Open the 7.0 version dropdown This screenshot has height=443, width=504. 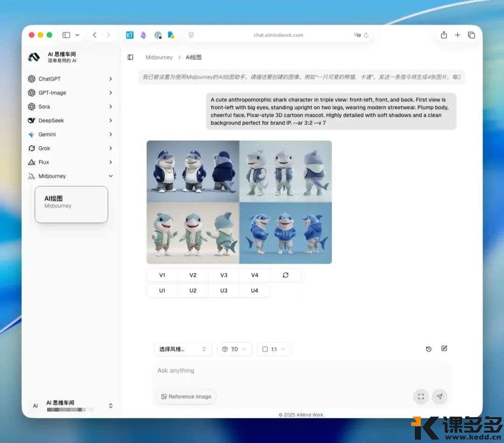coord(234,349)
